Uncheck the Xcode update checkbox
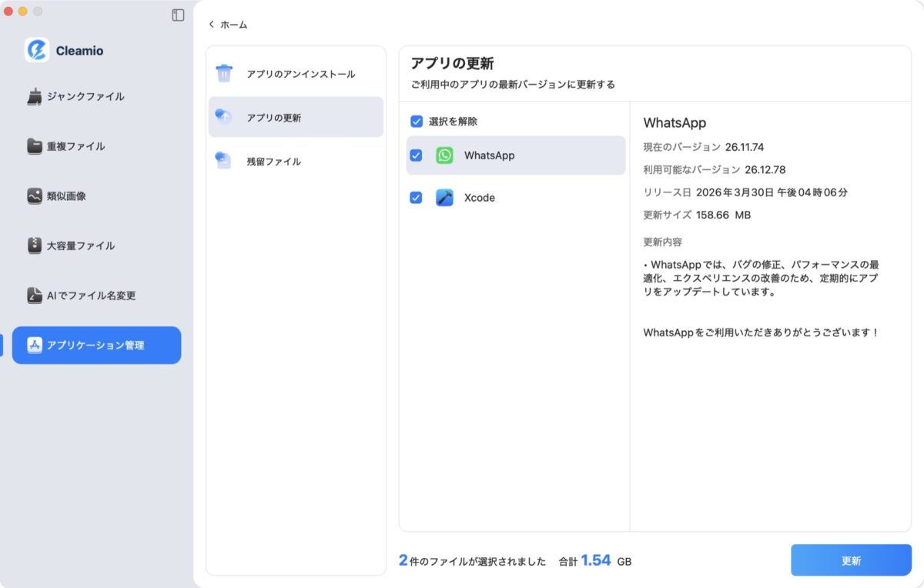The width and height of the screenshot is (924, 588). point(416,198)
